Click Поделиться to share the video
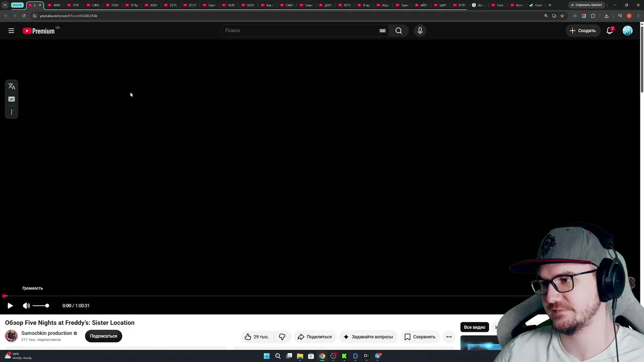644x362 pixels. 314,337
